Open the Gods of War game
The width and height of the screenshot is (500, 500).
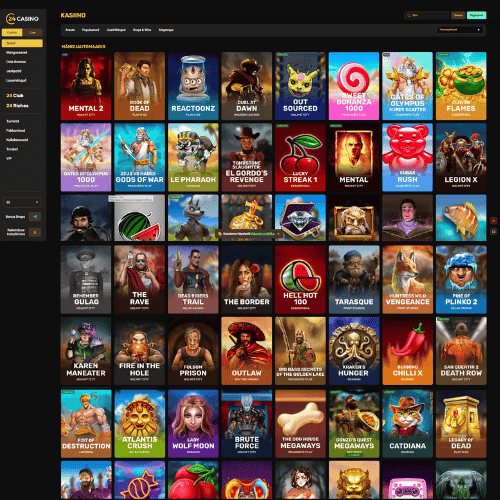point(139,157)
